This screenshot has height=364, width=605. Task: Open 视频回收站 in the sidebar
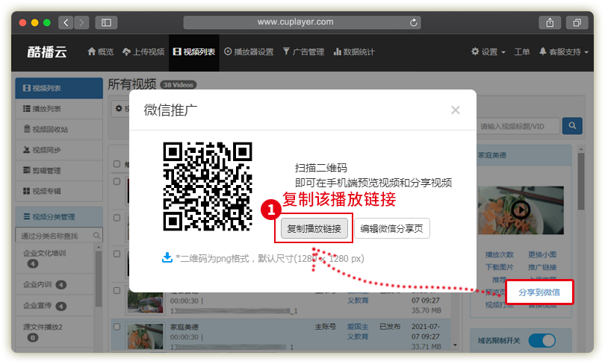(59, 130)
